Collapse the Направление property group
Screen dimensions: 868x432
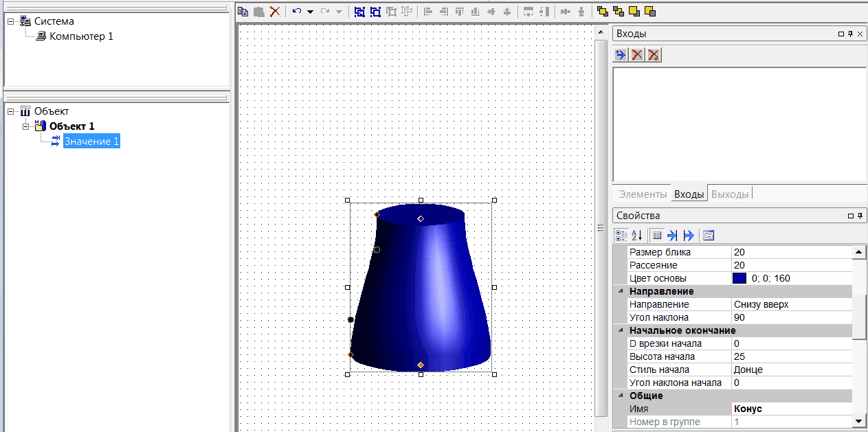tap(621, 291)
